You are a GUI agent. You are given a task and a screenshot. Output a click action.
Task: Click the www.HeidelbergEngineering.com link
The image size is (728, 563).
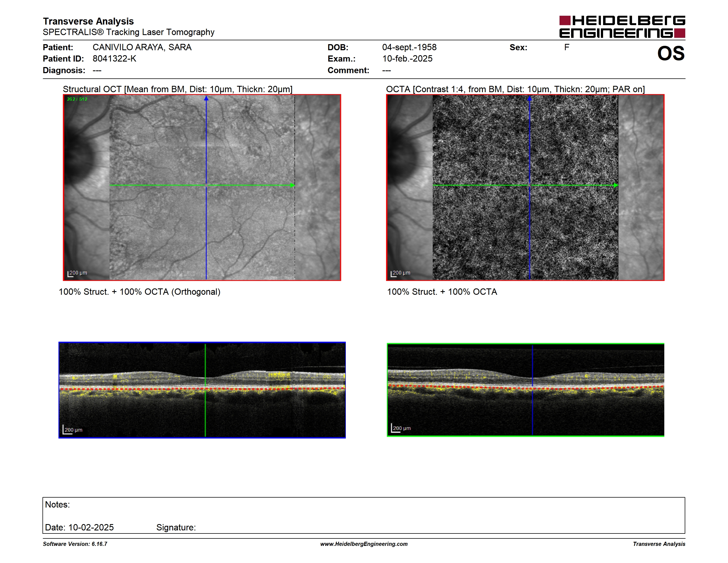click(x=364, y=544)
